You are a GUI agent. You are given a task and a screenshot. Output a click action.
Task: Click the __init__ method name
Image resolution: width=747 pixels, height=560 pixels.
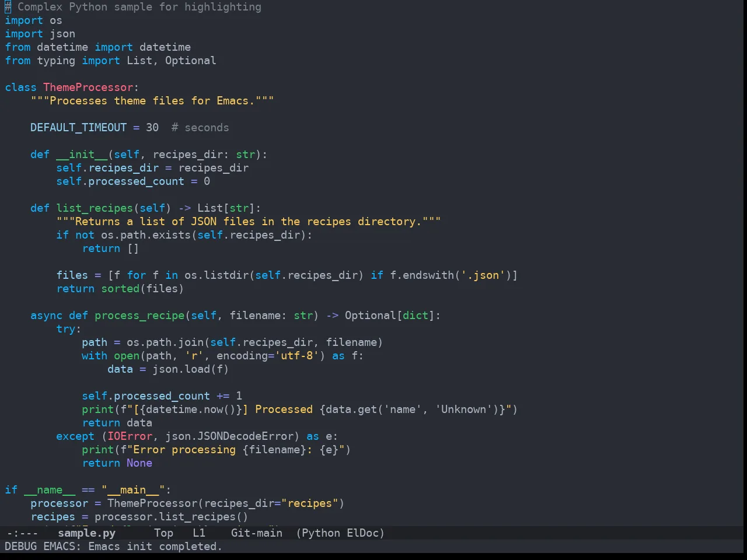click(82, 155)
